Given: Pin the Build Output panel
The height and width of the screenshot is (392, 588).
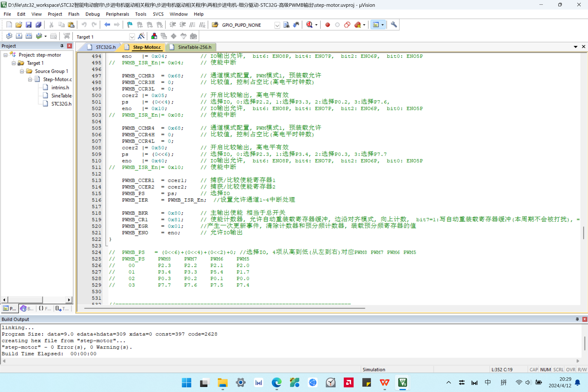Looking at the screenshot, I should tap(577, 319).
